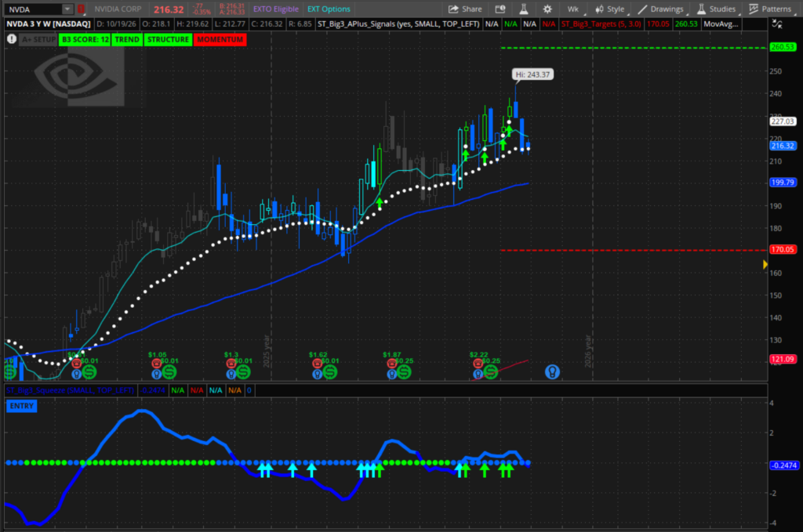Viewport: 803px width, 532px height.
Task: Click the EXTO Eligible label
Action: click(x=275, y=9)
